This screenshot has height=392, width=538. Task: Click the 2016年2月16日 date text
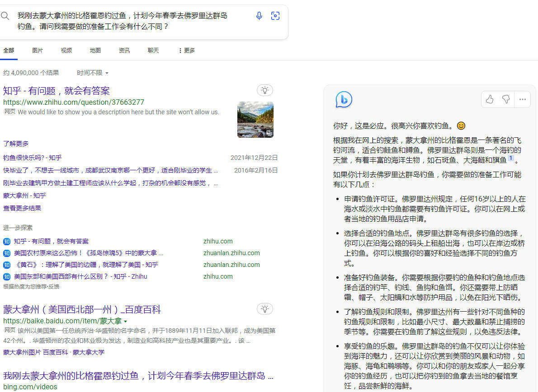point(256,170)
